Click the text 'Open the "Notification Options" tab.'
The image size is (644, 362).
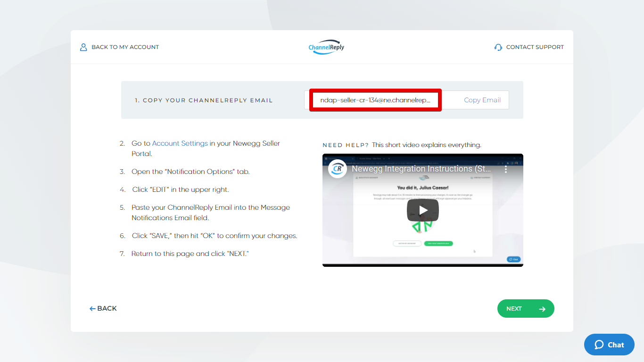[x=190, y=172]
